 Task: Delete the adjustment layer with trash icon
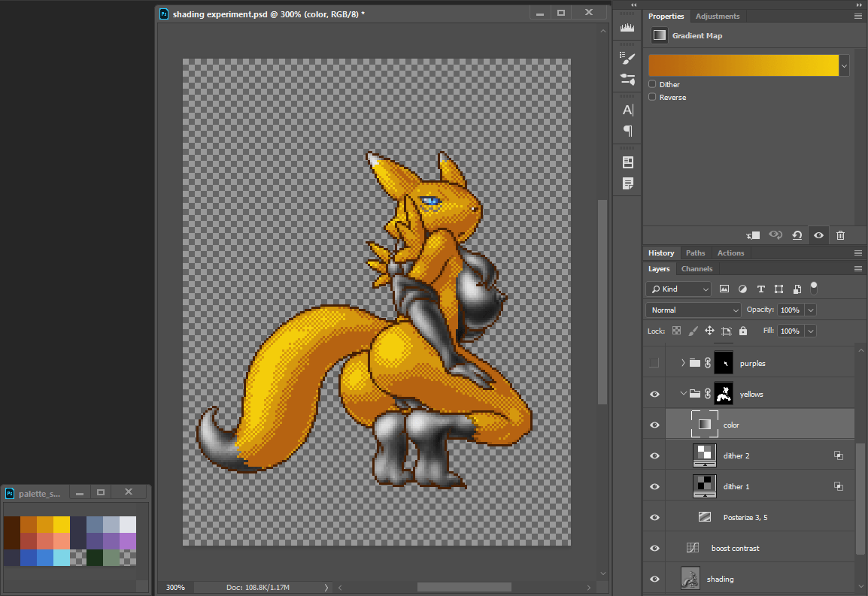click(841, 235)
